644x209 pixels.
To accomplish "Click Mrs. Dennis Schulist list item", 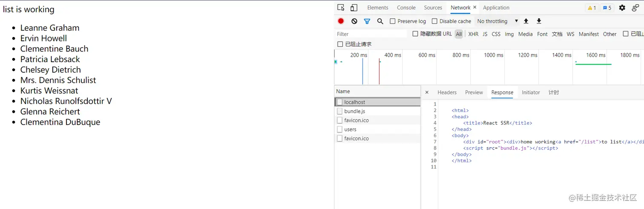I will [x=58, y=80].
